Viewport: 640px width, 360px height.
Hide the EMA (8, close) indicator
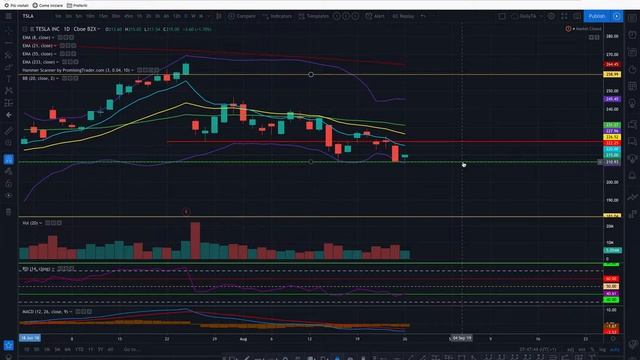tap(60, 38)
